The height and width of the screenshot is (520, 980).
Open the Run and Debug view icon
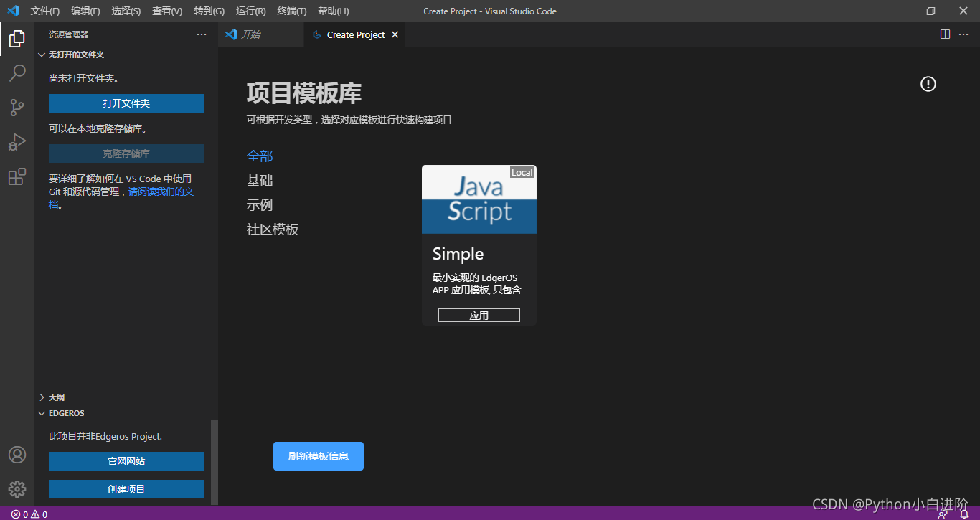point(17,142)
